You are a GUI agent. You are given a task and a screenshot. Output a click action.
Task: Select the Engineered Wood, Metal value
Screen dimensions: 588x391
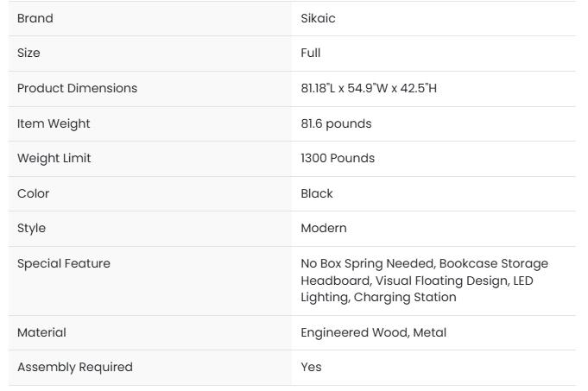coord(373,332)
